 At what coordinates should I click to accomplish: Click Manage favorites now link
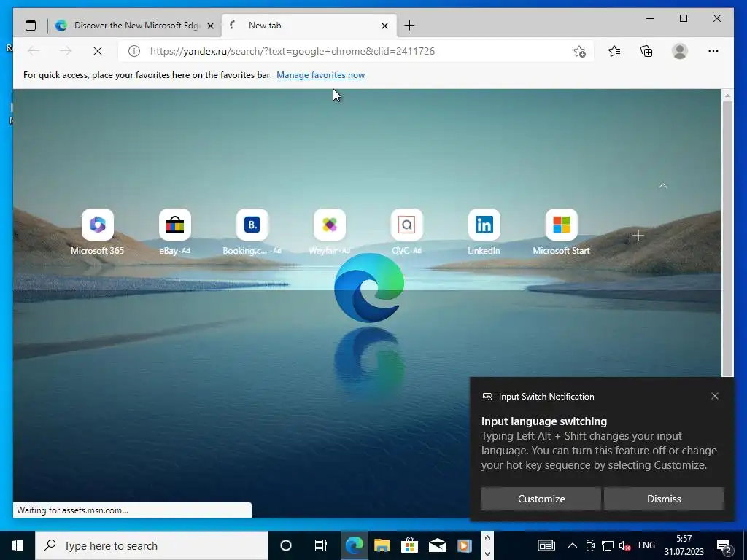coord(321,75)
